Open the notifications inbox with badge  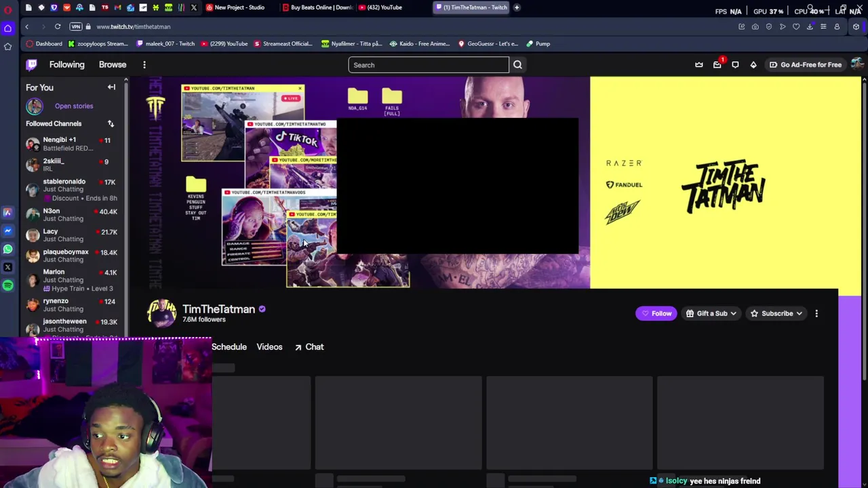click(717, 64)
